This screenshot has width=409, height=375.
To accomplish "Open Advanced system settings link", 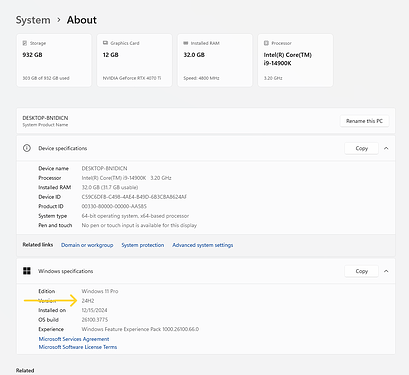I will tap(203, 245).
